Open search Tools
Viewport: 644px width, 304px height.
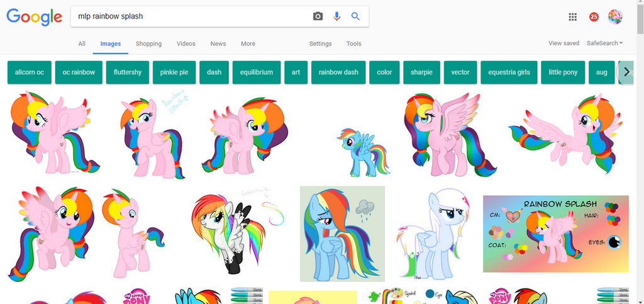[x=353, y=43]
